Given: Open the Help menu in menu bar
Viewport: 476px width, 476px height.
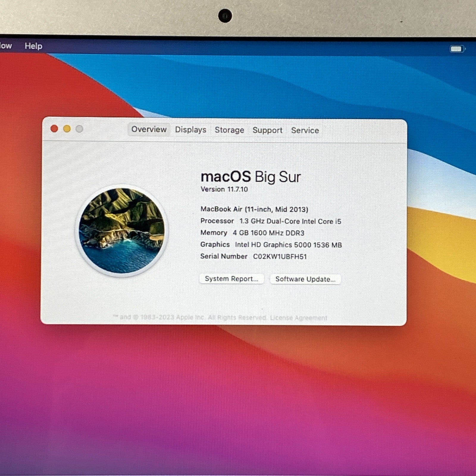Looking at the screenshot, I should tap(33, 46).
